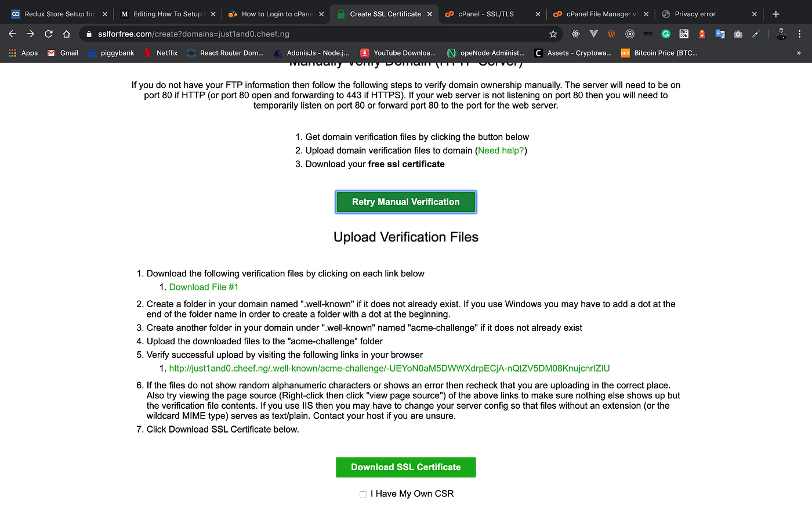Open the piggybank bookmark
The image size is (812, 508).
(111, 53)
